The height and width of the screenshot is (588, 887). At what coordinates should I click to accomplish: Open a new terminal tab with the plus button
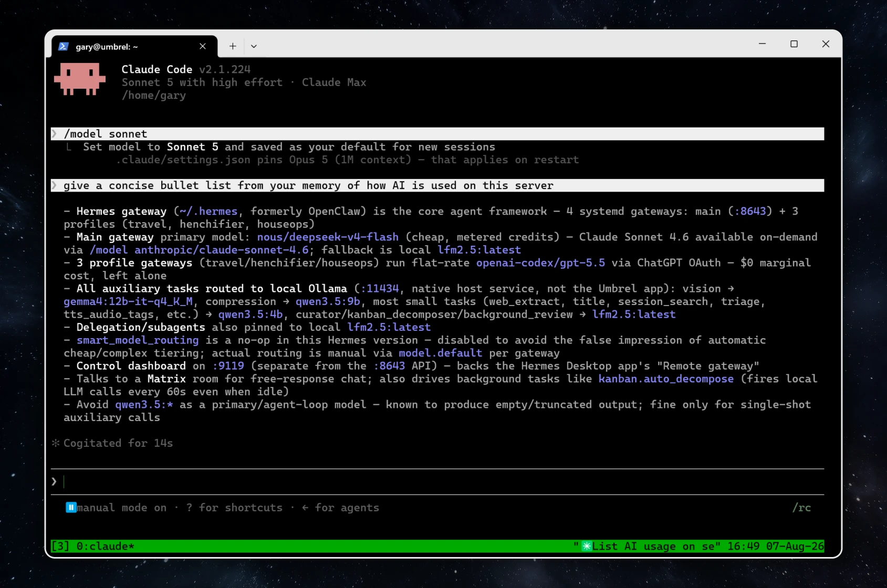(x=233, y=46)
